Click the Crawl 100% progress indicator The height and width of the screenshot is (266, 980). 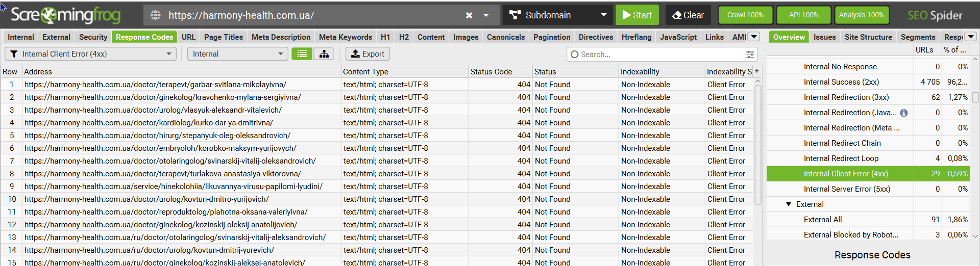(x=745, y=15)
